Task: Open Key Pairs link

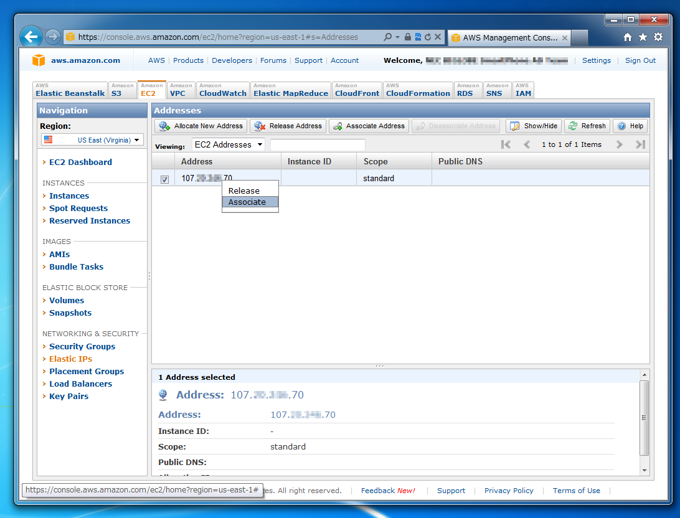Action: pyautogui.click(x=69, y=396)
